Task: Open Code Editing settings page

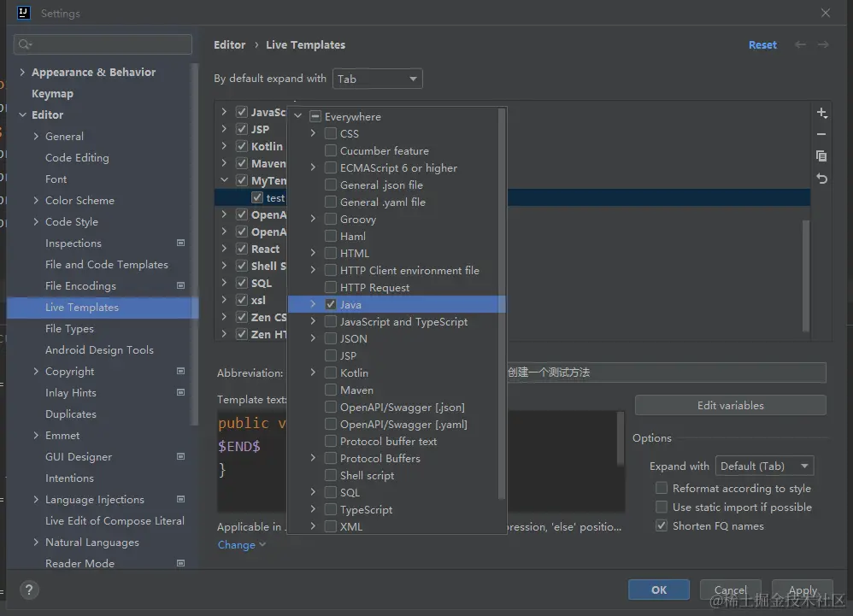Action: pos(77,158)
